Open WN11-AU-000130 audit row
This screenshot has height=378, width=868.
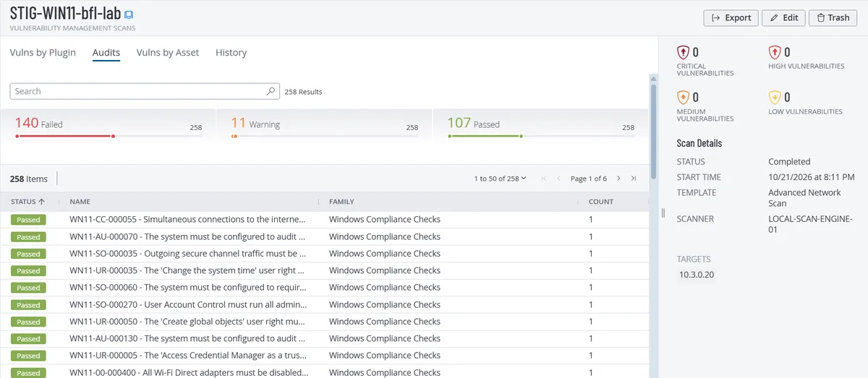click(x=325, y=338)
